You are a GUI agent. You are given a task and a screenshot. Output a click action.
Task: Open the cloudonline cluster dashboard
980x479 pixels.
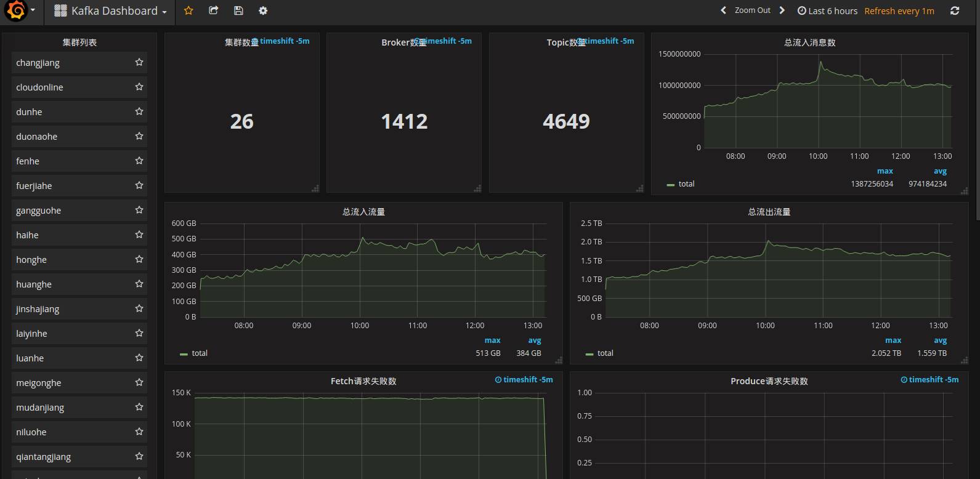tap(39, 87)
